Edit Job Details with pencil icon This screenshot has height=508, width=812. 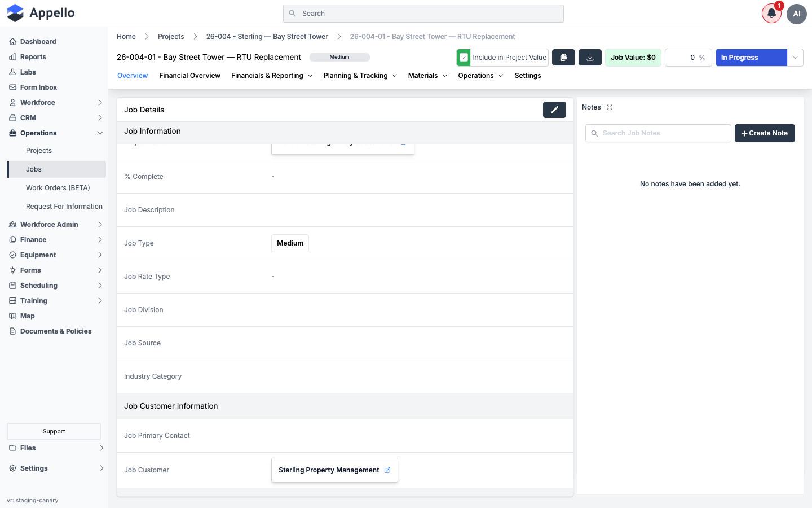(x=554, y=110)
